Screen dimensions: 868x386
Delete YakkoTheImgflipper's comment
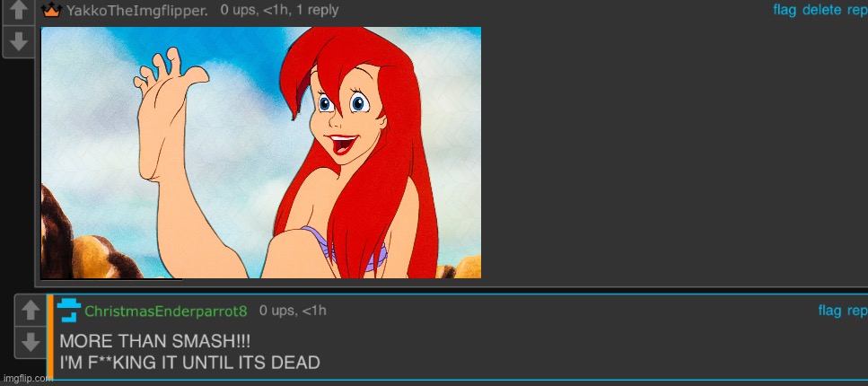(x=821, y=10)
